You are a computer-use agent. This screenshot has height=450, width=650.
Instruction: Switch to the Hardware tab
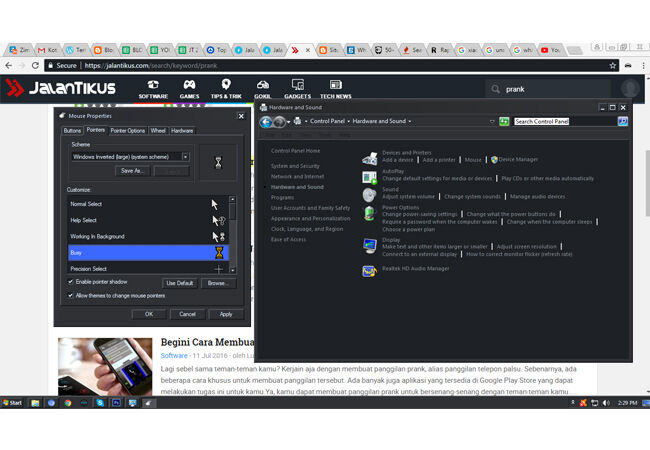[x=182, y=131]
